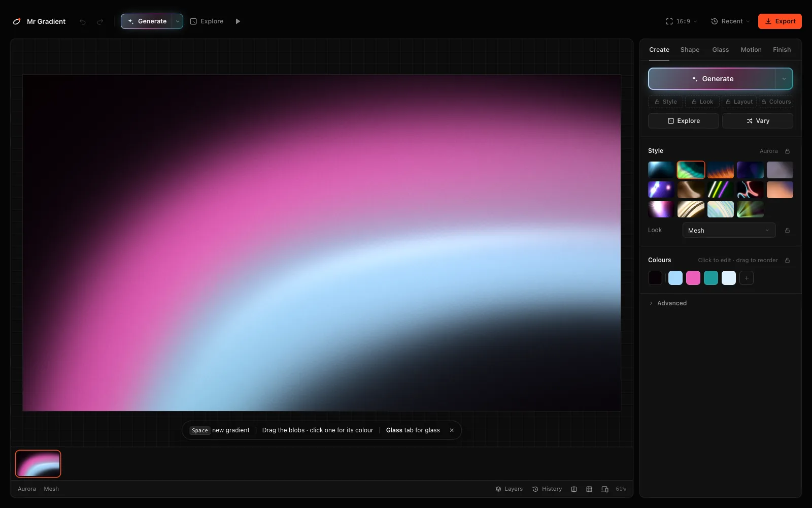Click the Aurora · Mesh status text
812x508 pixels.
(38, 489)
